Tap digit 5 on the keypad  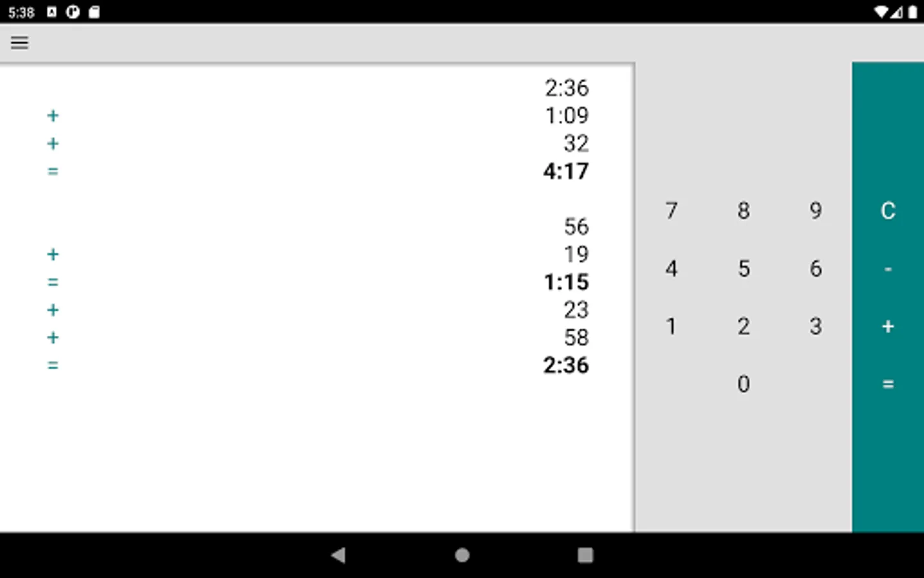click(x=744, y=268)
